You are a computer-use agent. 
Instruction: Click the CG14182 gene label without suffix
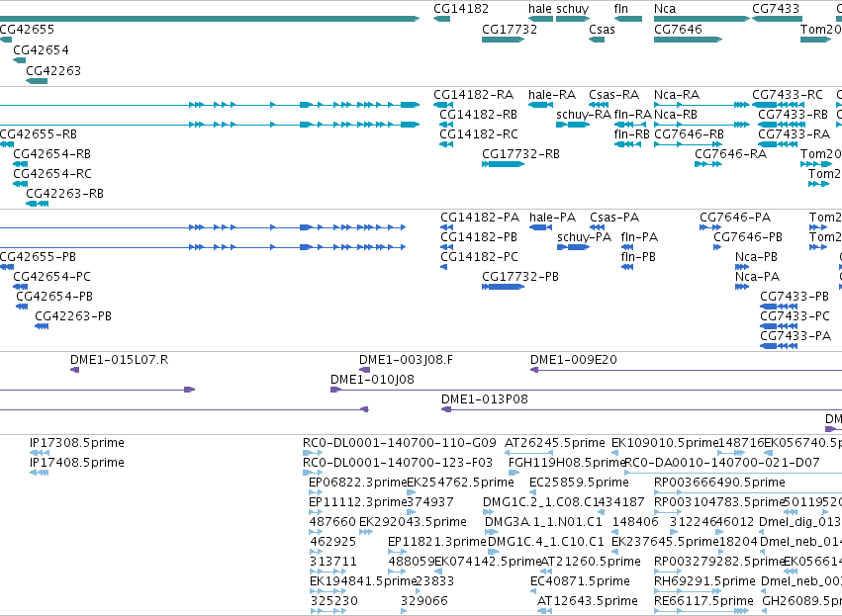[461, 9]
